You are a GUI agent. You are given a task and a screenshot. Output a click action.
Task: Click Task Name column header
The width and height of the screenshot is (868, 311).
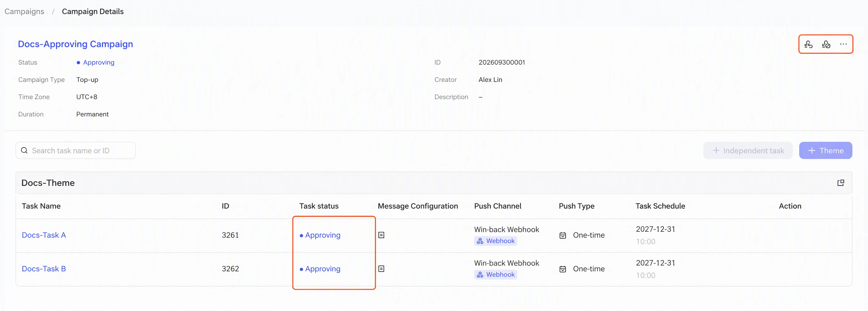tap(41, 206)
